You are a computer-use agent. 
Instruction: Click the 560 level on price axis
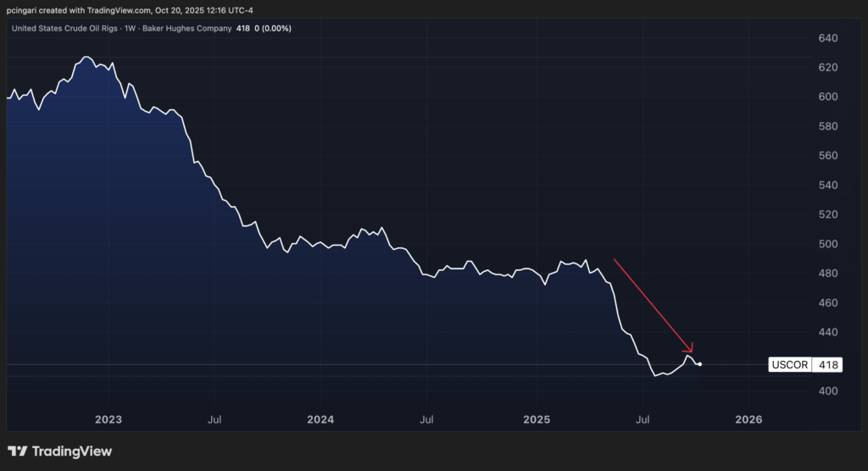tap(826, 156)
